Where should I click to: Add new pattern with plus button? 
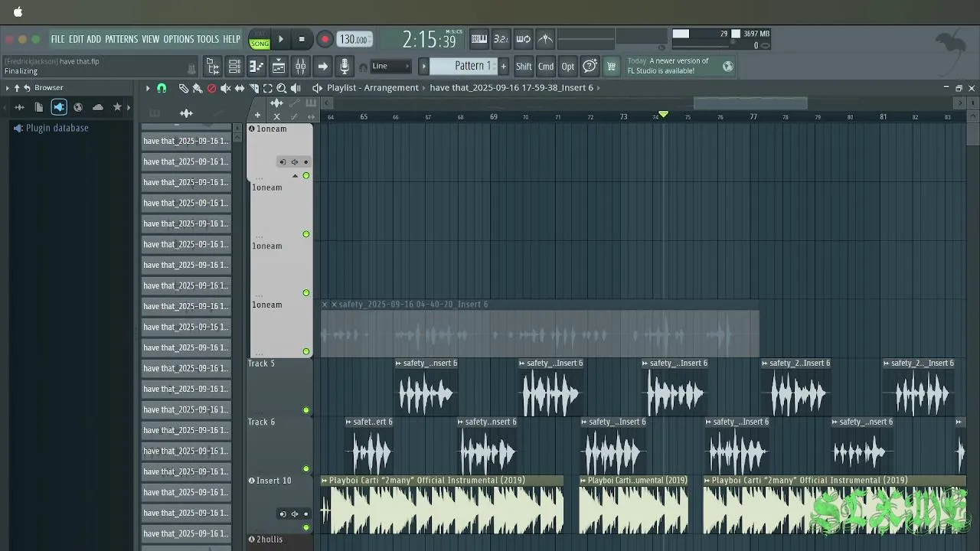503,67
